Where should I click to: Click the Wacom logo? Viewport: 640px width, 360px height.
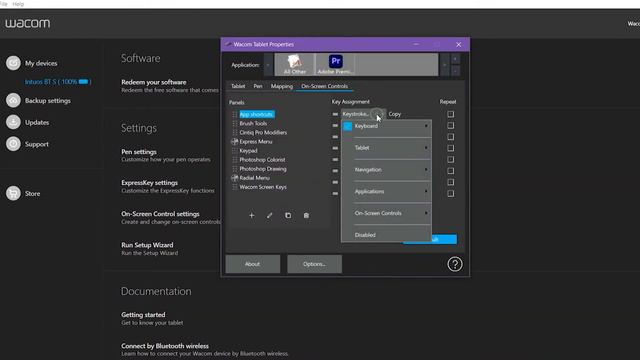coord(28,23)
